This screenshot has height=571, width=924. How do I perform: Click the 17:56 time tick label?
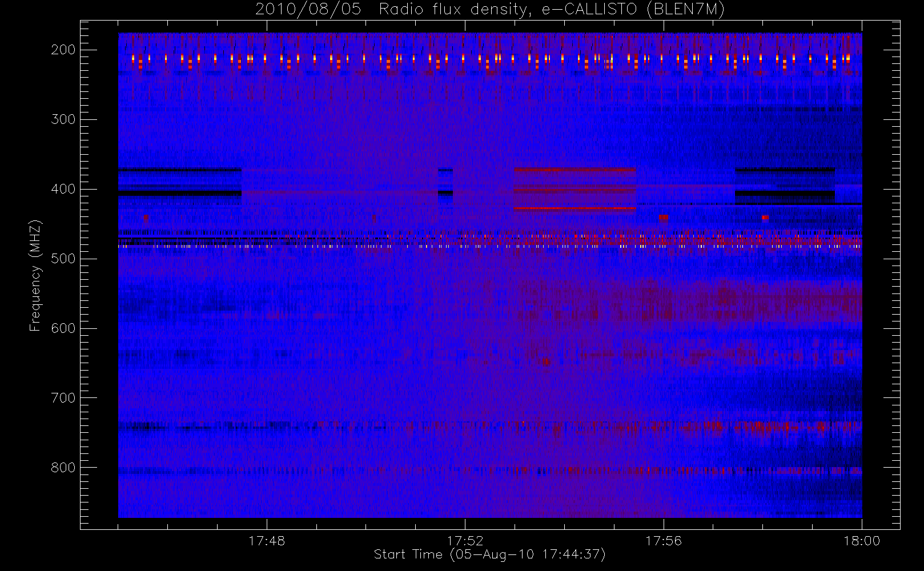[664, 541]
